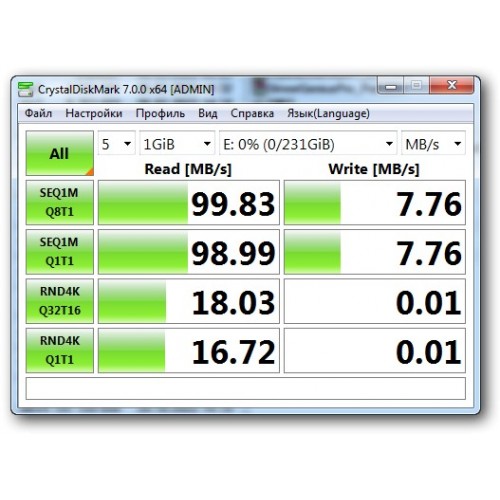Viewport: 500px width, 500px height.
Task: Run the RND4K Q32T16 test
Action: (x=60, y=301)
